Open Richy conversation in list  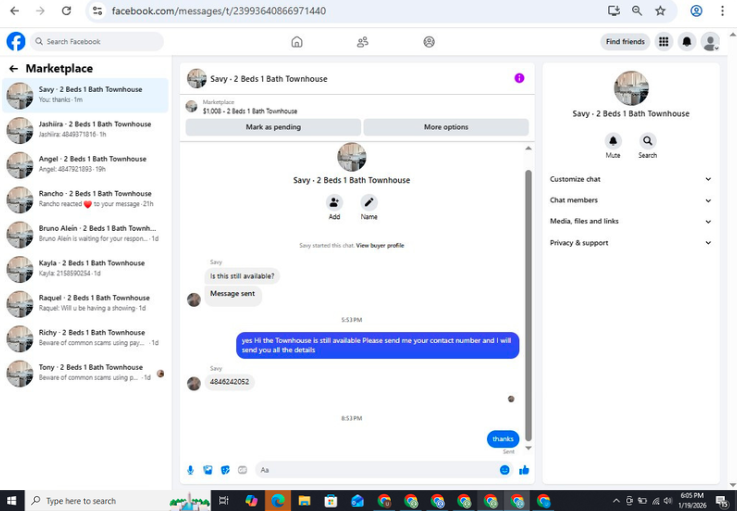point(85,338)
